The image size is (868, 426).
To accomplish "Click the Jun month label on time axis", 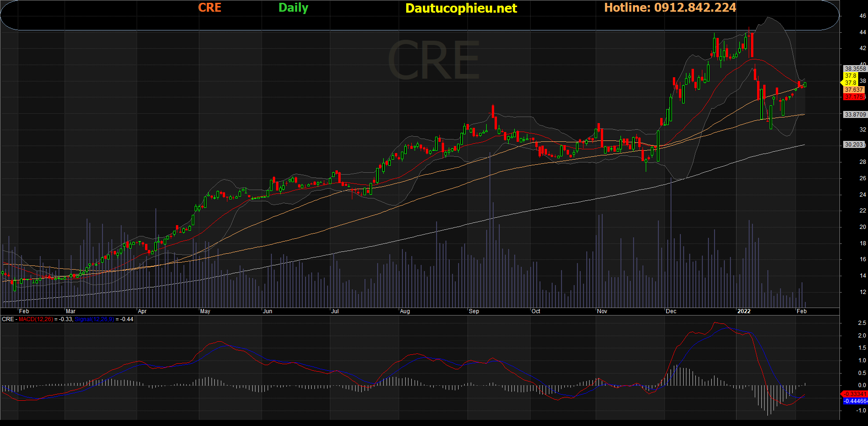I will coord(267,311).
